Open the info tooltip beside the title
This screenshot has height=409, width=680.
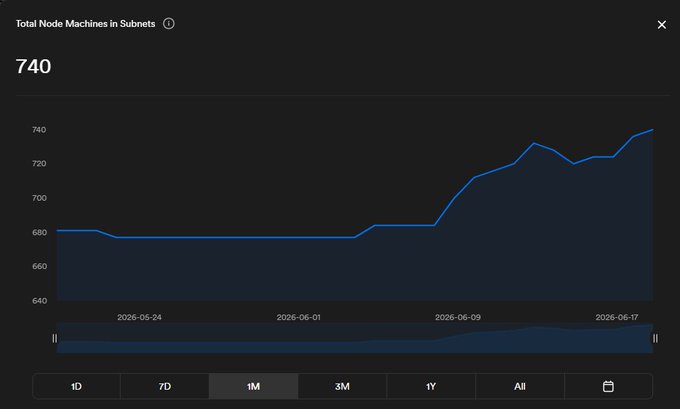coord(169,23)
